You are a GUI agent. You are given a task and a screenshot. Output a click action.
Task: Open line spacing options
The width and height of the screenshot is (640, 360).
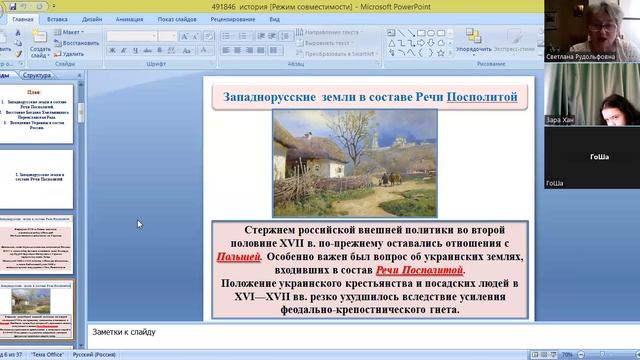287,36
